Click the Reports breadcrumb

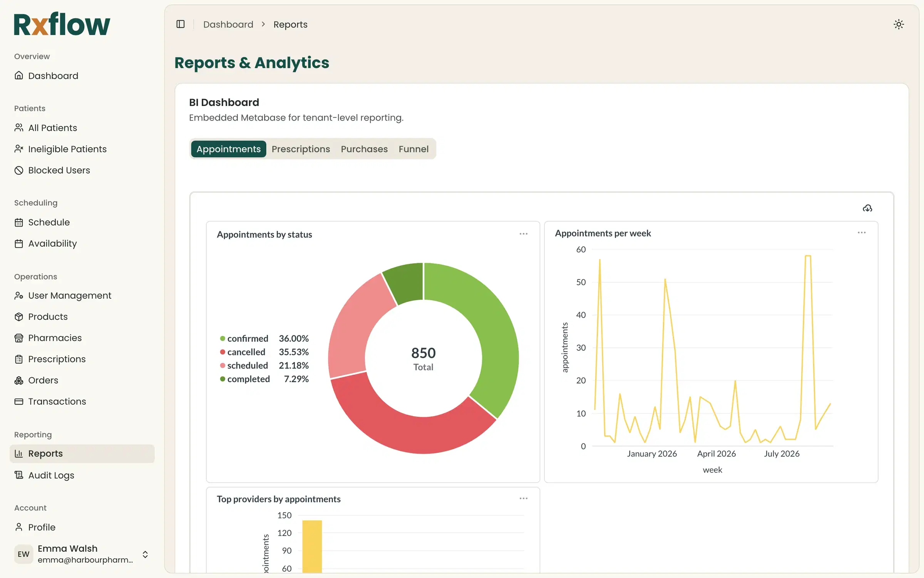290,25
